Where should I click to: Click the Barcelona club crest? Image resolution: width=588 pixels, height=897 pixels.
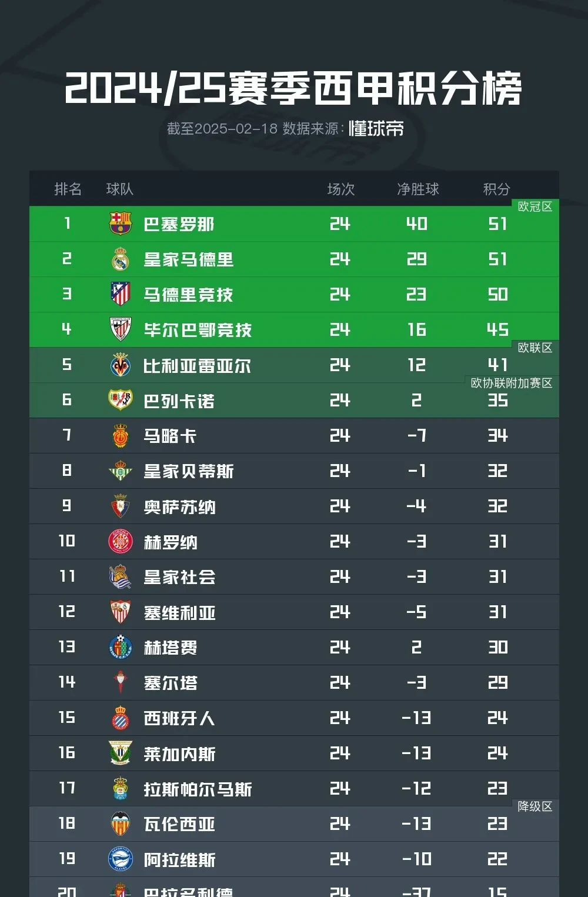(121, 224)
